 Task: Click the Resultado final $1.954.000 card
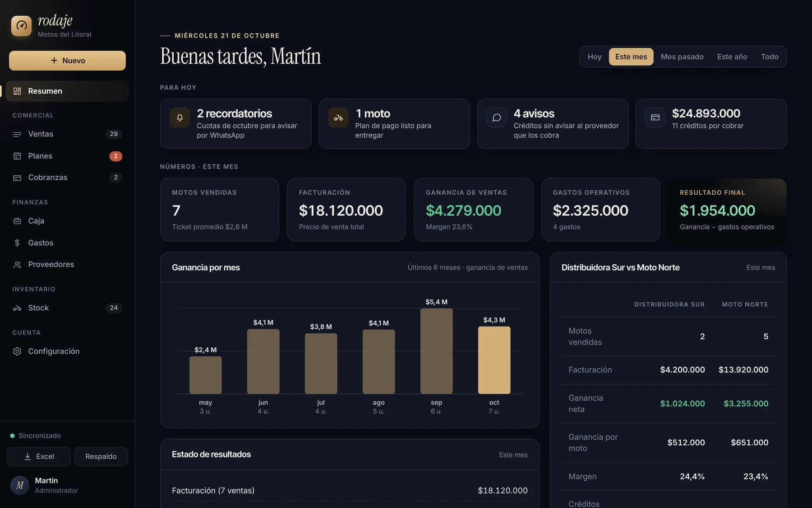727,210
